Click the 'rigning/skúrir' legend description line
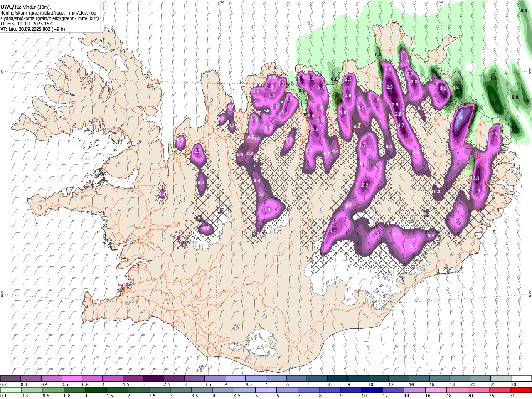 point(49,13)
